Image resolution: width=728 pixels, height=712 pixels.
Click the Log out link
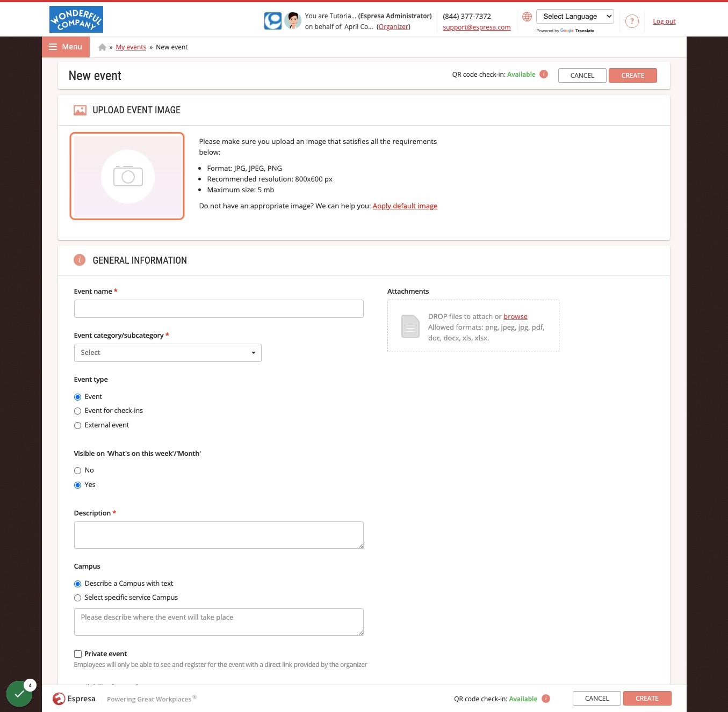click(664, 21)
